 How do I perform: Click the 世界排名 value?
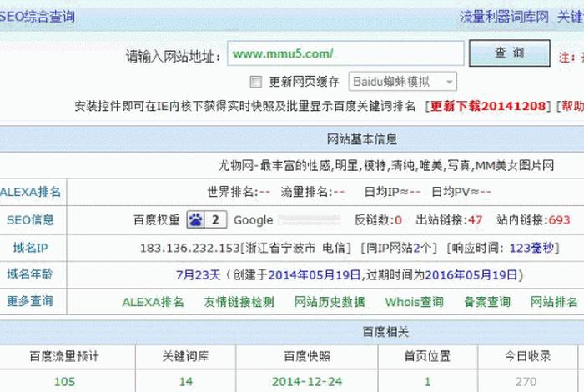[264, 192]
